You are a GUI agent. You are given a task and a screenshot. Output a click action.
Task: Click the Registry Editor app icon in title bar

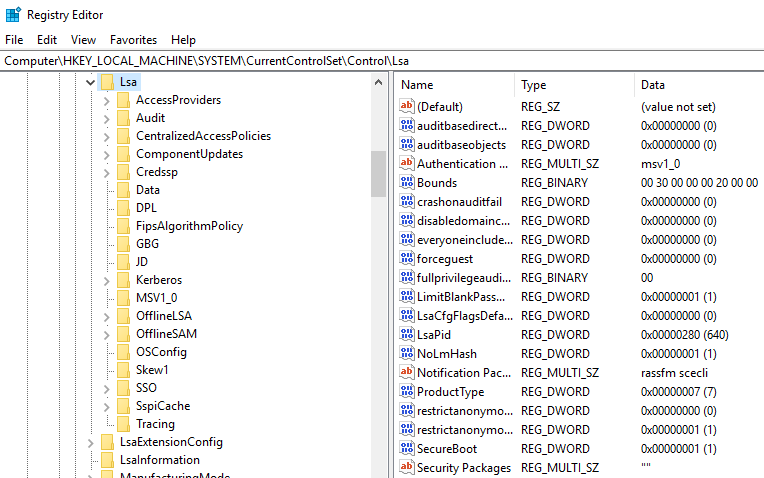pos(13,14)
